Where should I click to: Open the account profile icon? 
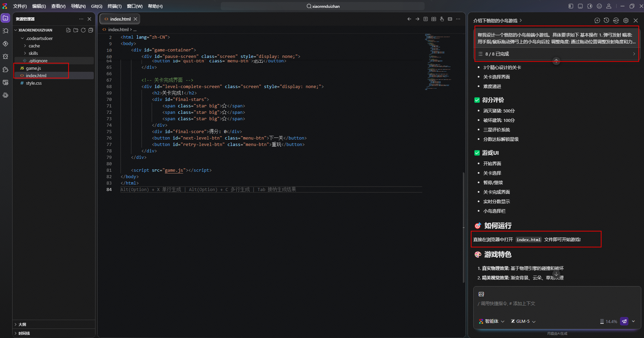click(x=609, y=6)
